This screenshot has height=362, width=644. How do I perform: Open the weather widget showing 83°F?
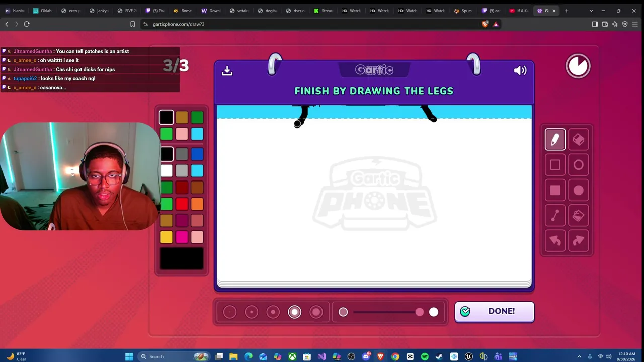click(x=16, y=357)
